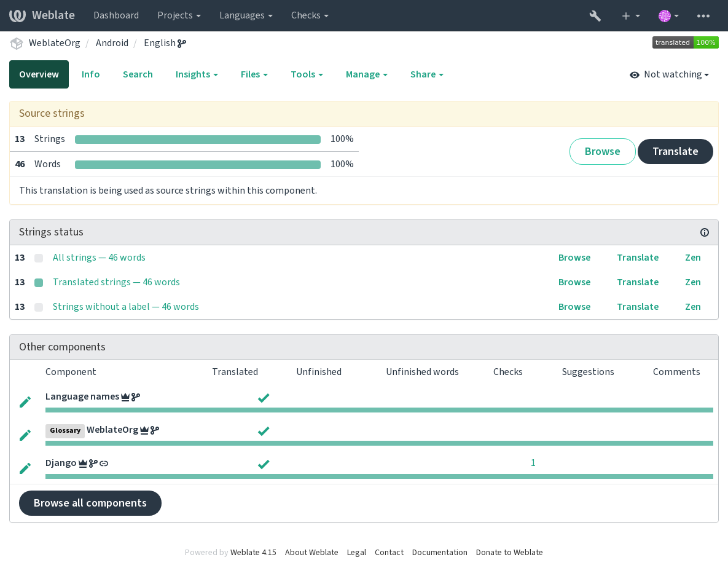Viewport: 728px width, 576px height.
Task: Open the Django checks count 1
Action: point(533,463)
